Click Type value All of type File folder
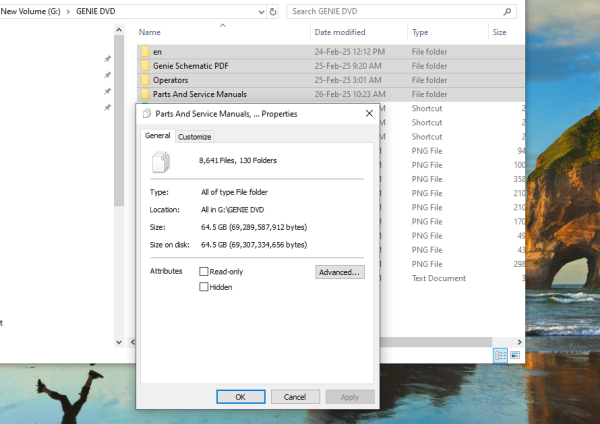600x424 pixels. pyautogui.click(x=234, y=192)
